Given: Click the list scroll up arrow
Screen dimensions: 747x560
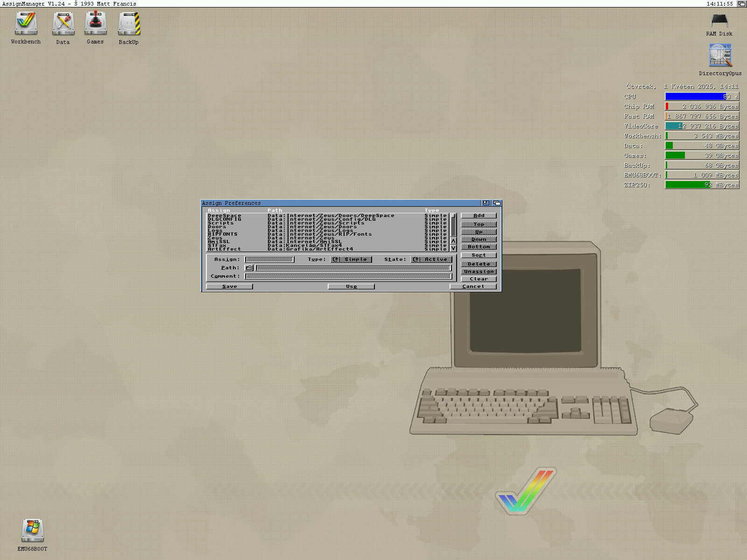Looking at the screenshot, I should (453, 241).
